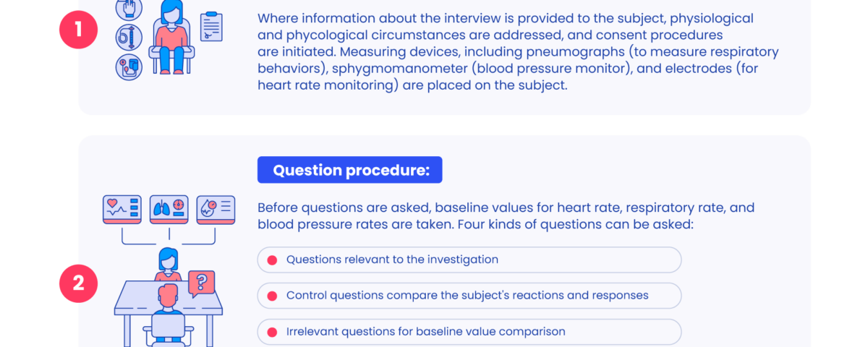Click the seated subject illustration in chair
Image resolution: width=868 pixels, height=347 pixels.
click(x=171, y=38)
